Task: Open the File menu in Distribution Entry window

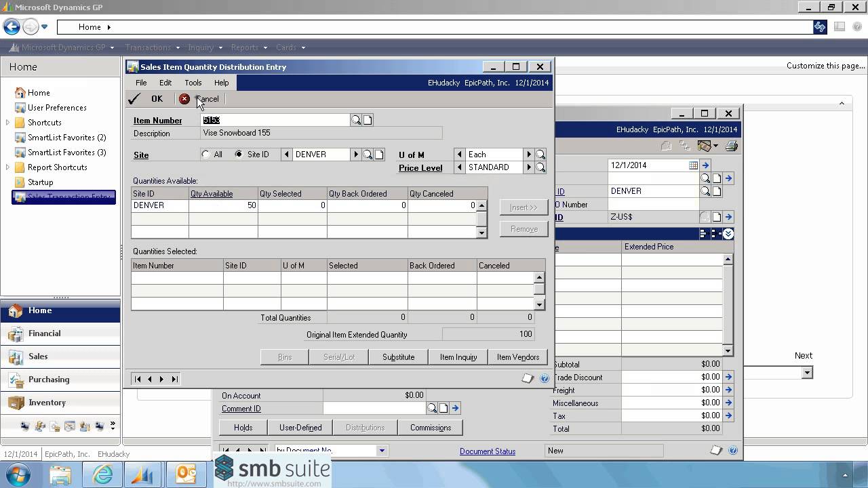Action: 141,83
